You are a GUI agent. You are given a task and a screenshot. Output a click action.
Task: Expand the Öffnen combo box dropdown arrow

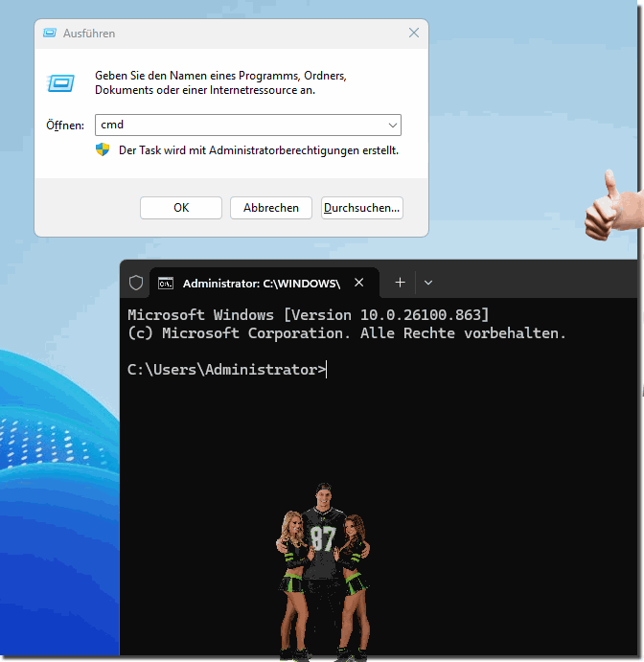[392, 125]
